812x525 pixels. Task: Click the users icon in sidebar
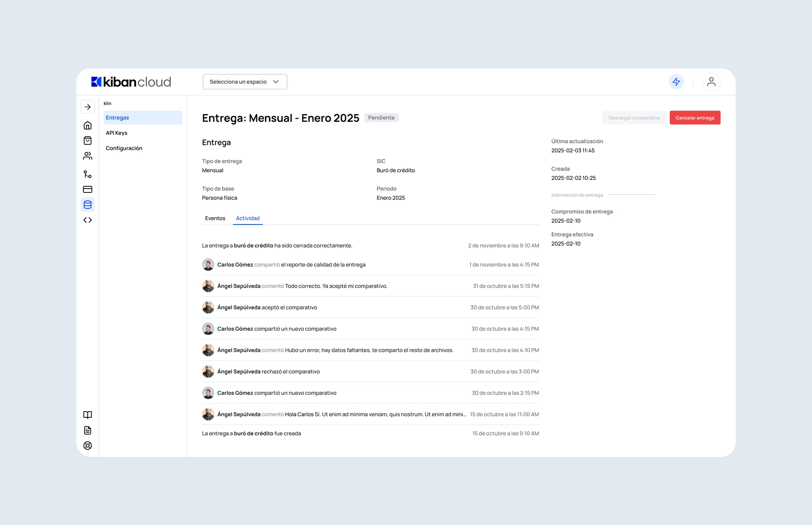point(87,156)
